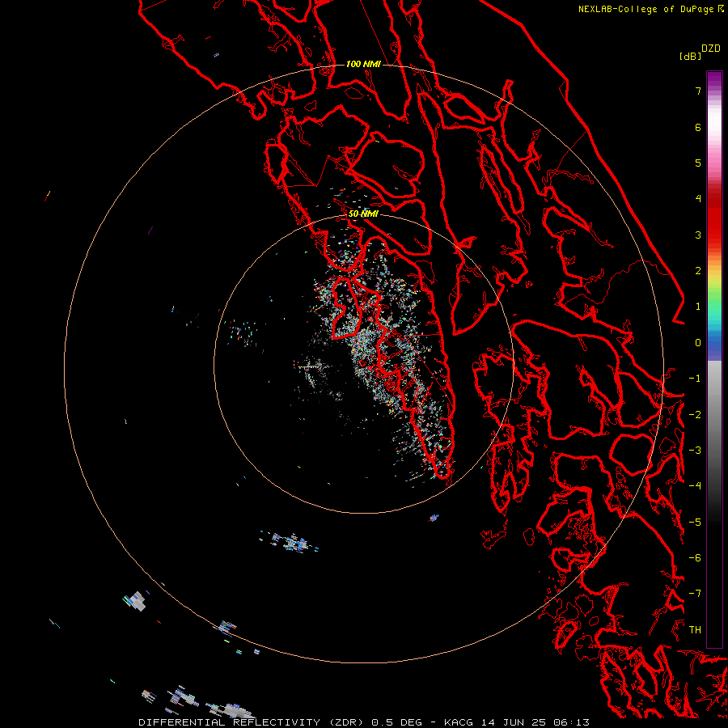Pick the -4 label on the scale
The height and width of the screenshot is (728, 728).
(x=695, y=486)
